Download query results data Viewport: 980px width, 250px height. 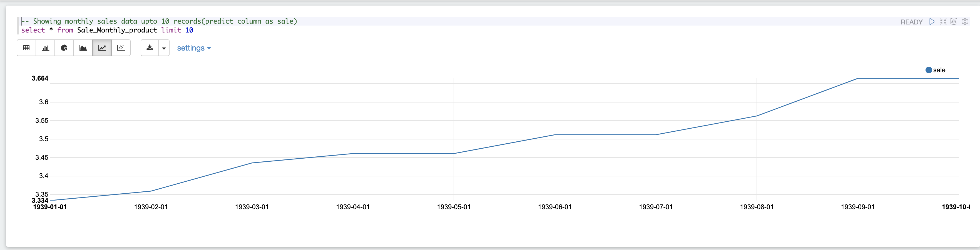150,48
